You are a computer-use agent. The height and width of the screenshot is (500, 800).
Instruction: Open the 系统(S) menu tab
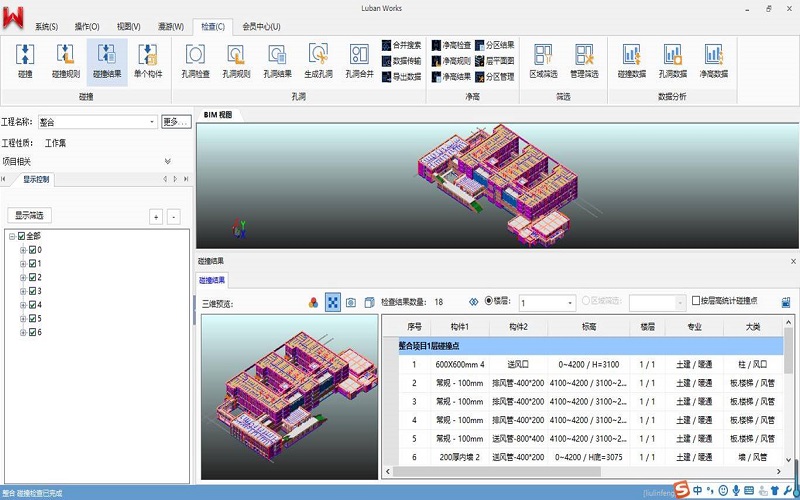pos(46,27)
